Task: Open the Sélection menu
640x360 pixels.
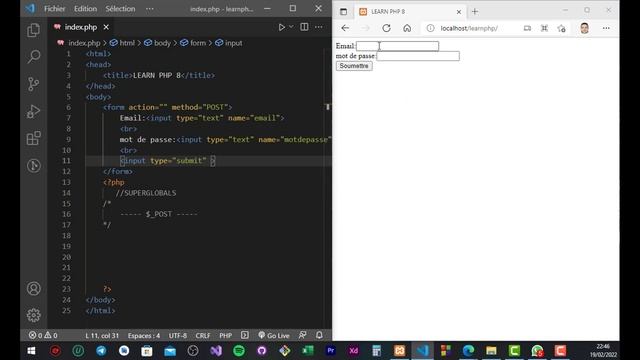Action: click(x=120, y=9)
